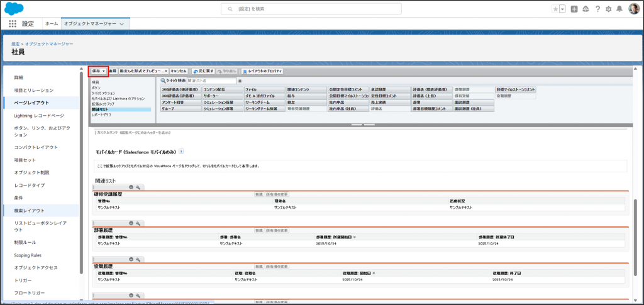Click the global search field

click(321, 9)
